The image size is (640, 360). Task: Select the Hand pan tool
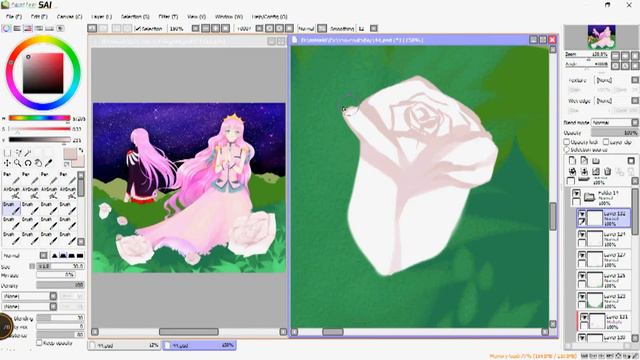click(x=38, y=163)
